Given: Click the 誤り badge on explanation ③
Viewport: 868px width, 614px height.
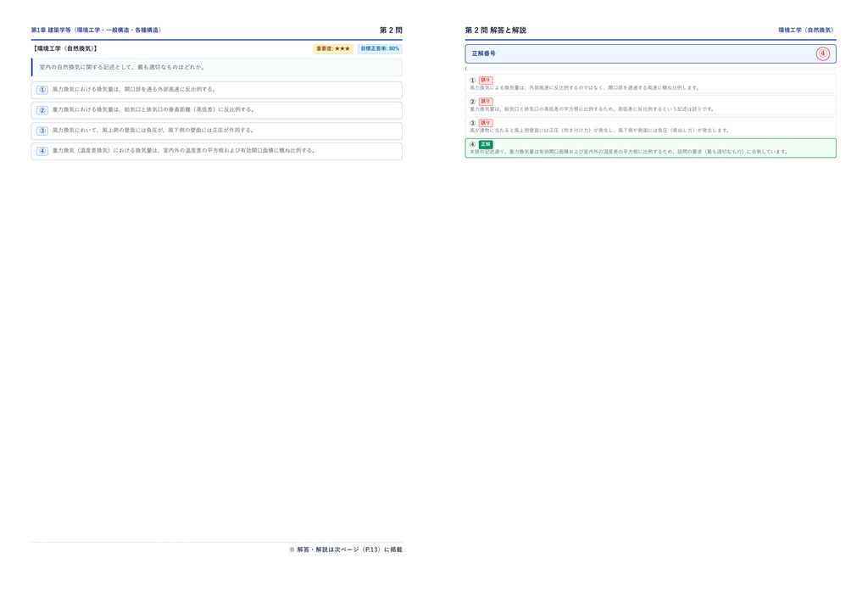Looking at the screenshot, I should (x=486, y=123).
